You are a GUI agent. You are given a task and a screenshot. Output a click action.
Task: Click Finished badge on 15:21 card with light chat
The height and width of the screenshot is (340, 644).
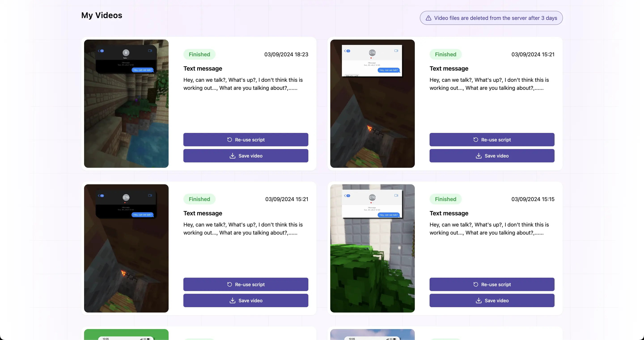click(445, 54)
